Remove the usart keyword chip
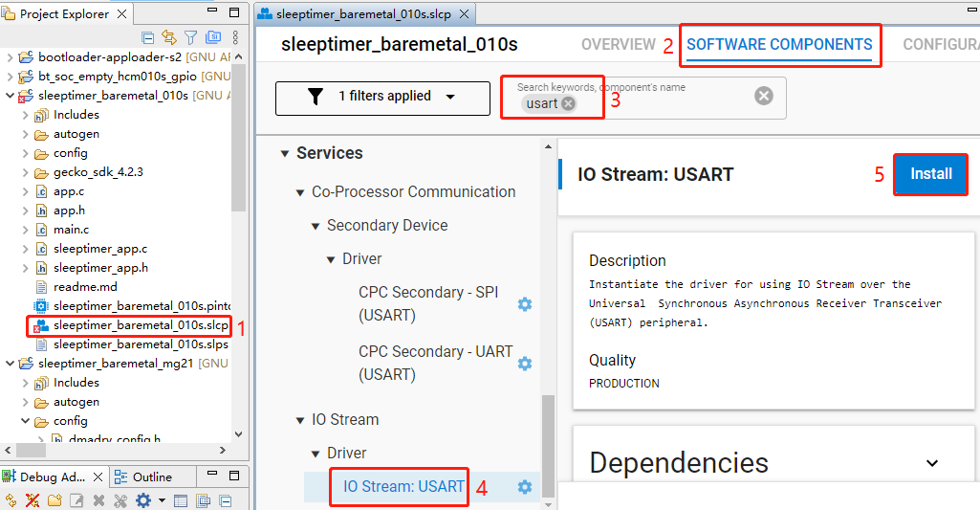 click(569, 103)
